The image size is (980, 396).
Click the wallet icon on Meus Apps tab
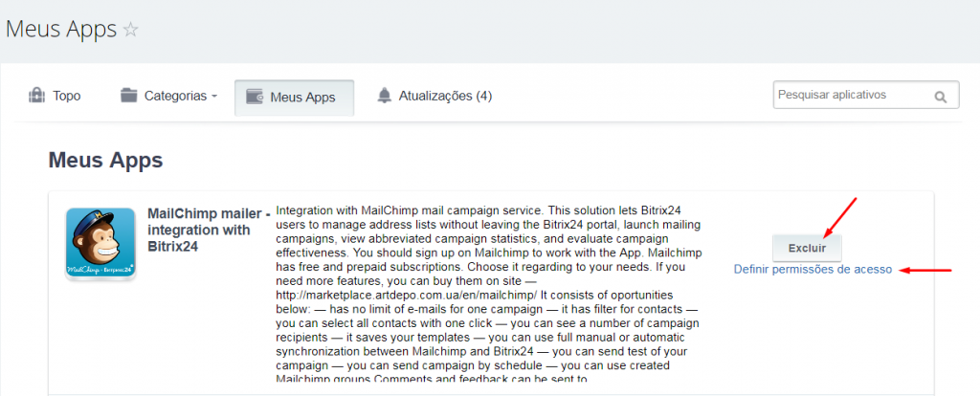pyautogui.click(x=255, y=97)
